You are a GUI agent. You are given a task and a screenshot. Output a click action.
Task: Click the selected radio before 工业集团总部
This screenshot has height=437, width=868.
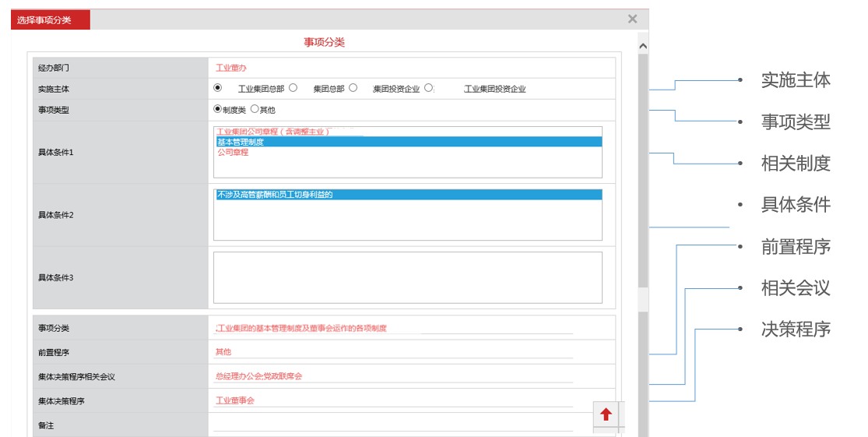click(x=218, y=88)
